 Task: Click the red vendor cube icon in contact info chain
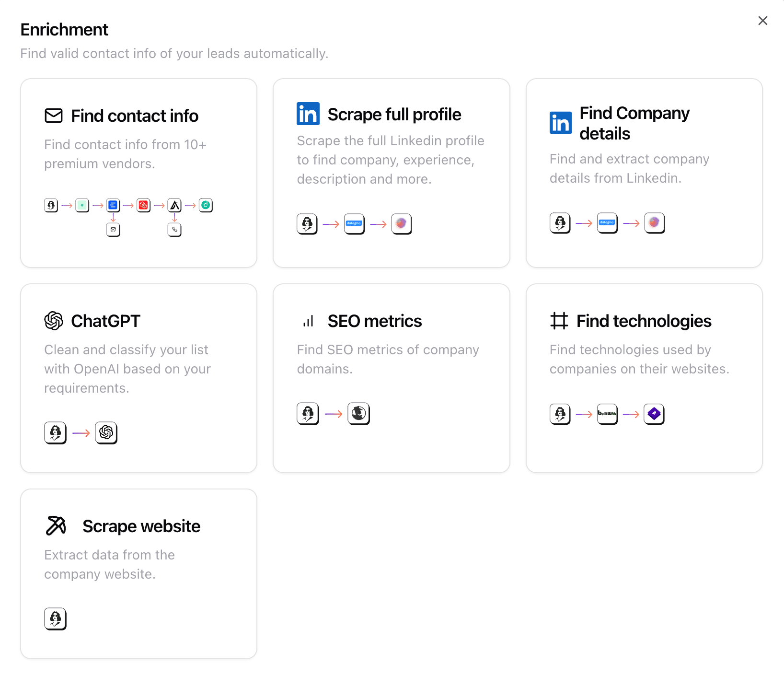[x=143, y=205]
